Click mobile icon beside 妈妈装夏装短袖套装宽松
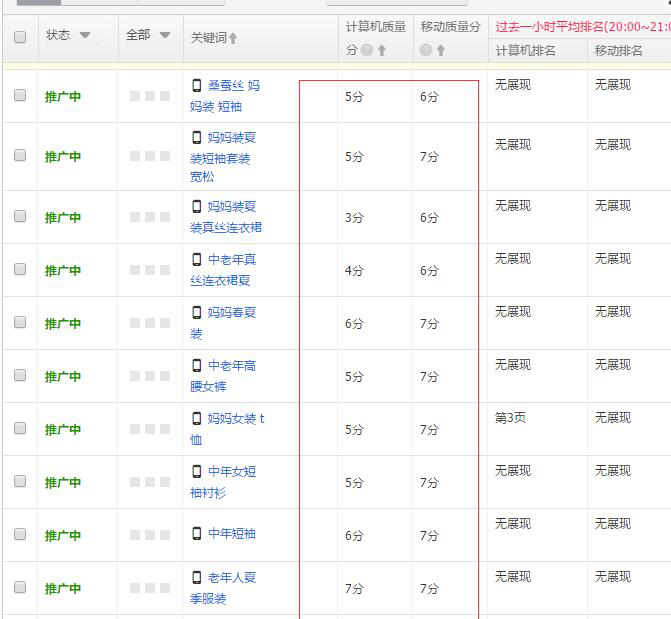The image size is (671, 619). click(196, 137)
